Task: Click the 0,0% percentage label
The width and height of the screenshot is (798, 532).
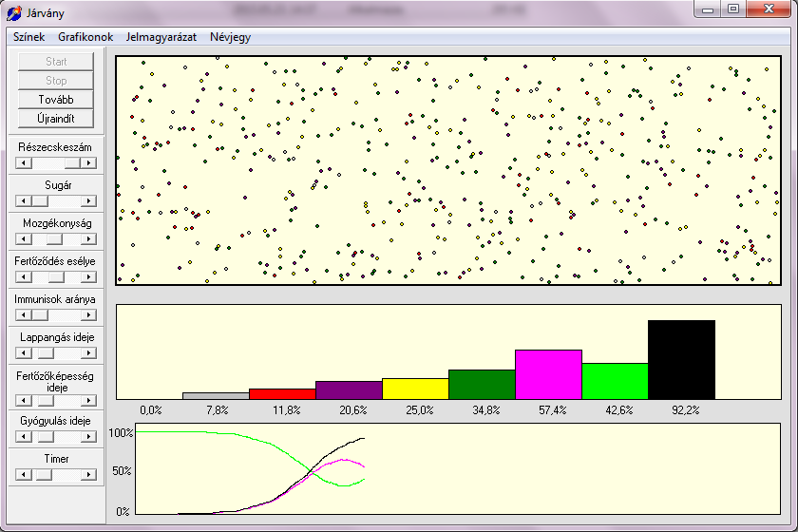Action: click(x=151, y=410)
